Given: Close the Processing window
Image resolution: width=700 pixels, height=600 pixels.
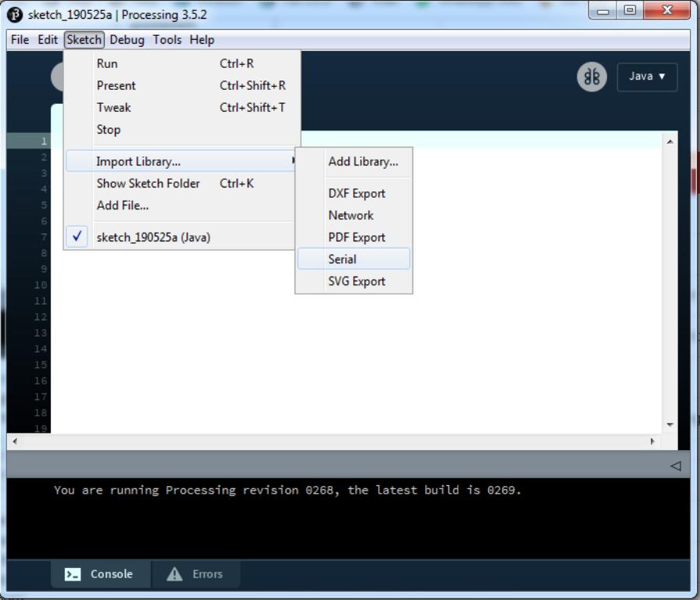Looking at the screenshot, I should [667, 11].
